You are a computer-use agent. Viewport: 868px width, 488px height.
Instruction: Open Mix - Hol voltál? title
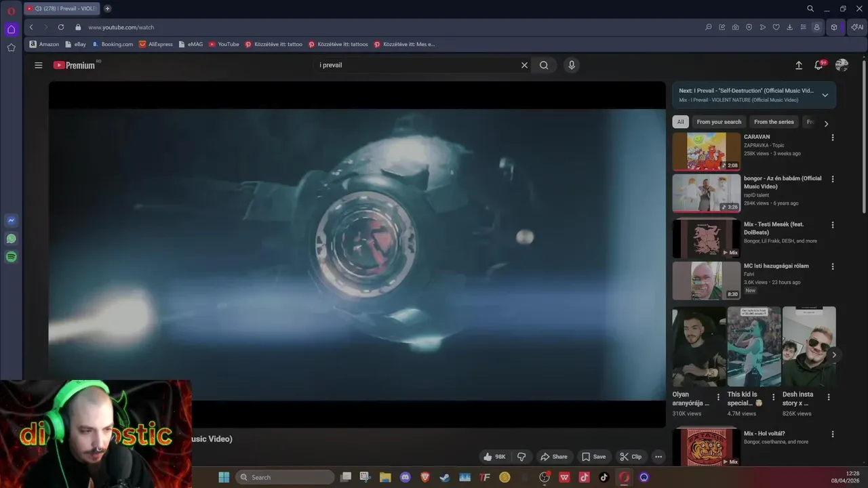[x=764, y=434]
